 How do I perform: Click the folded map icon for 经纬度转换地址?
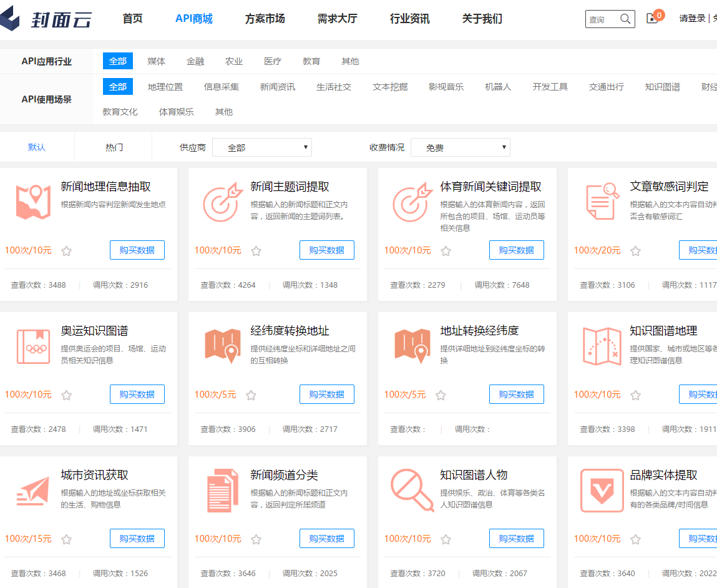click(x=222, y=345)
